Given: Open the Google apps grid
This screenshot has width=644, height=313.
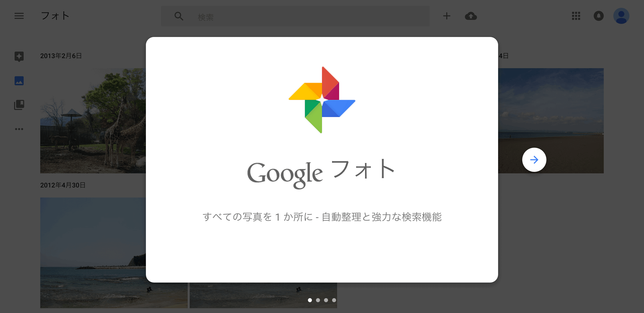Looking at the screenshot, I should pos(576,16).
